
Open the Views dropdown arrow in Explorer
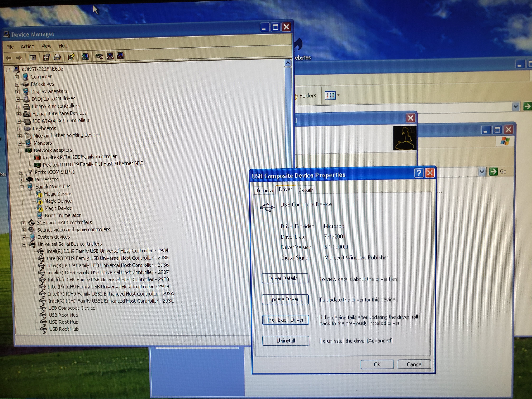pos(338,95)
